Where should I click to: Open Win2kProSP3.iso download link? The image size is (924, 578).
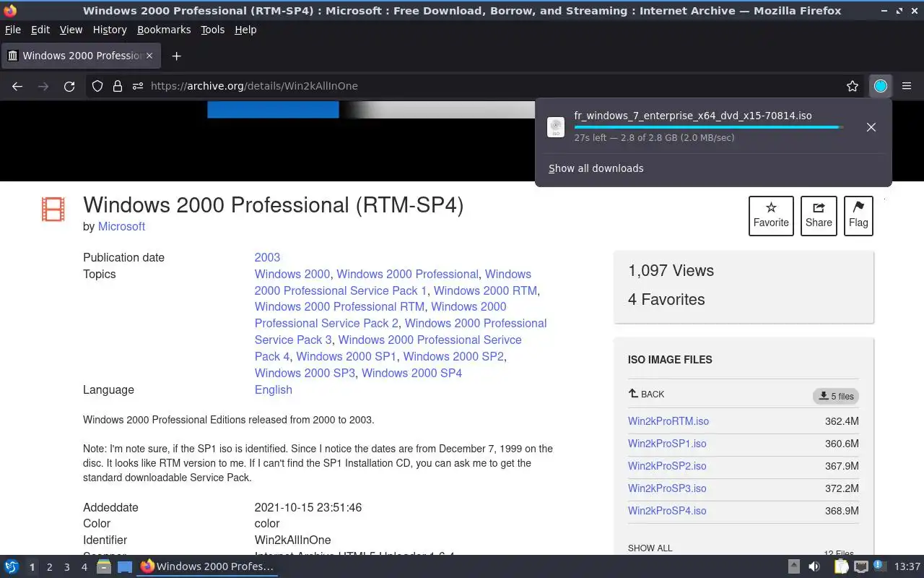pos(667,488)
